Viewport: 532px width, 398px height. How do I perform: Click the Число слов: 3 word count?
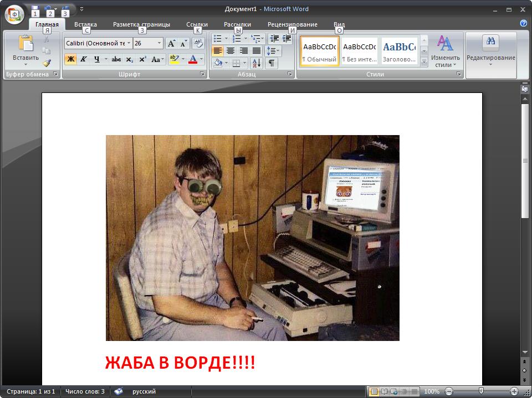tap(85, 391)
